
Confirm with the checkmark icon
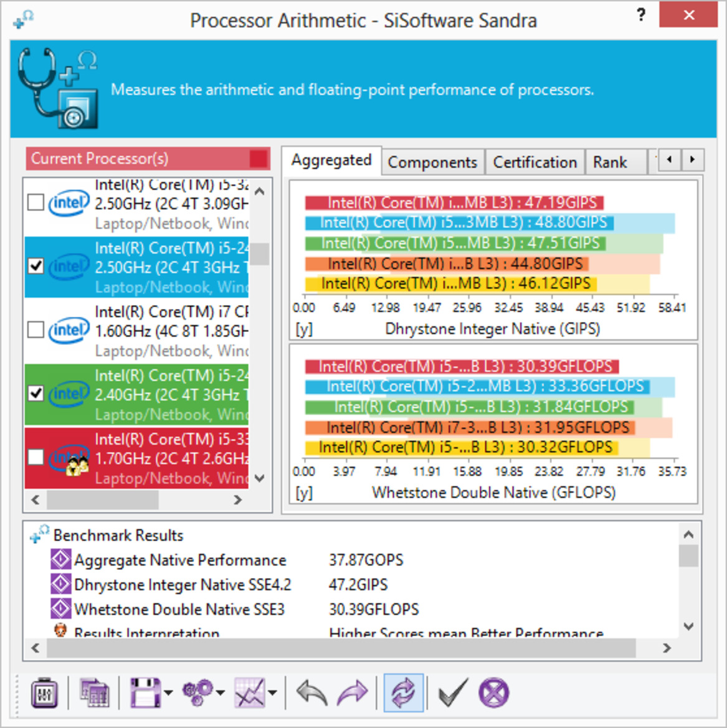pyautogui.click(x=452, y=693)
